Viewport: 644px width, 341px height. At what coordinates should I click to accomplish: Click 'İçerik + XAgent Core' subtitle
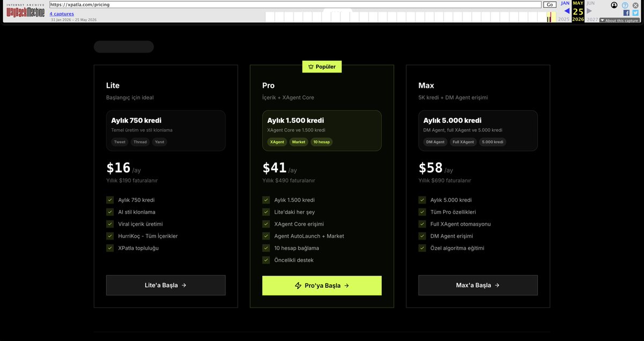point(288,98)
